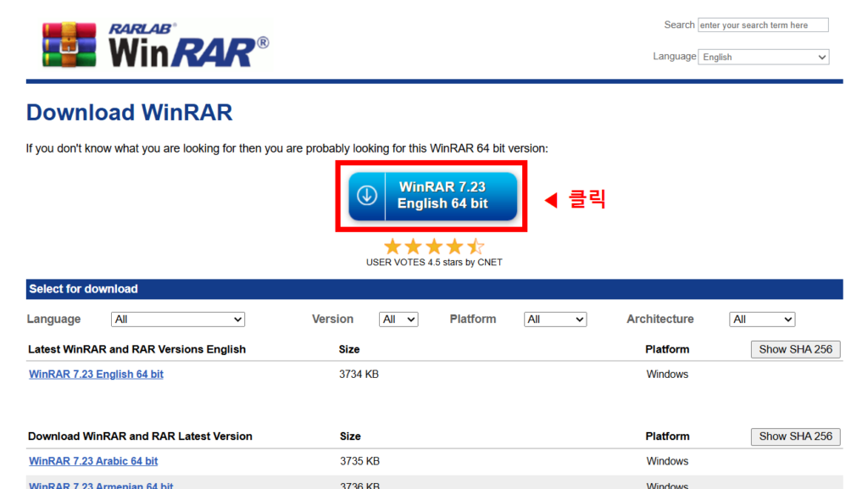Click the 'Version' filter label

pyautogui.click(x=332, y=320)
